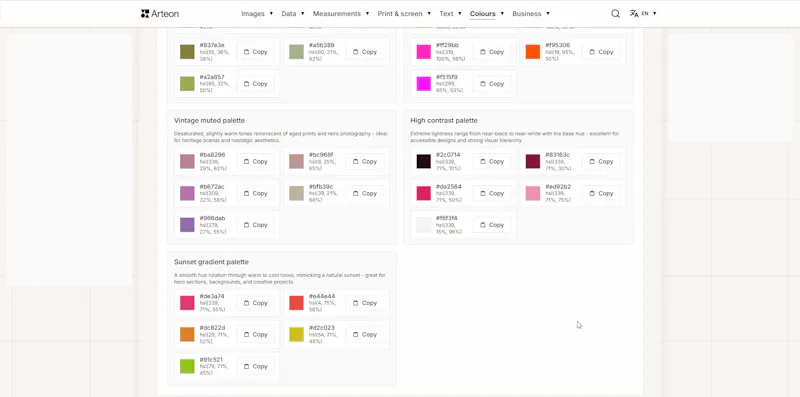
Task: Click the Arteon logo
Action: click(x=160, y=14)
